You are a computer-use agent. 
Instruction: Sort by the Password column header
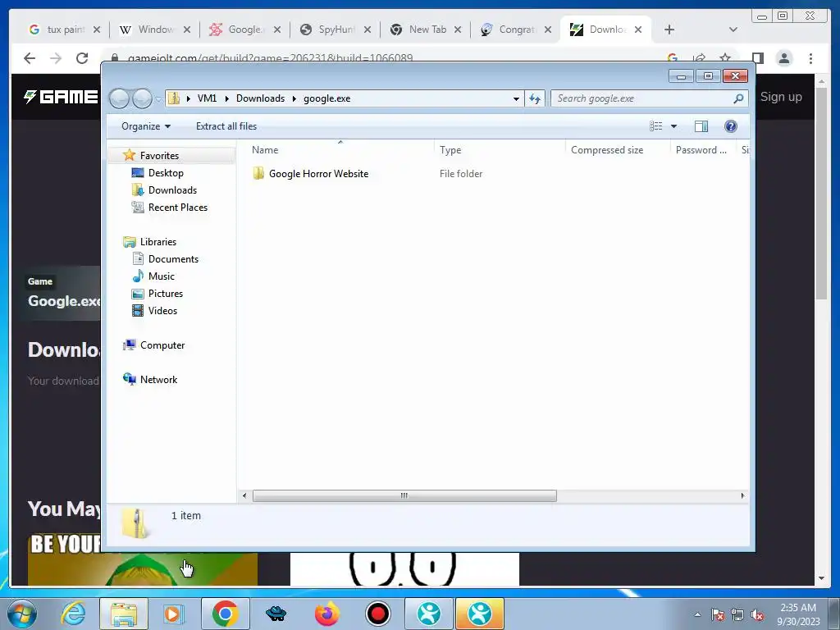(702, 150)
